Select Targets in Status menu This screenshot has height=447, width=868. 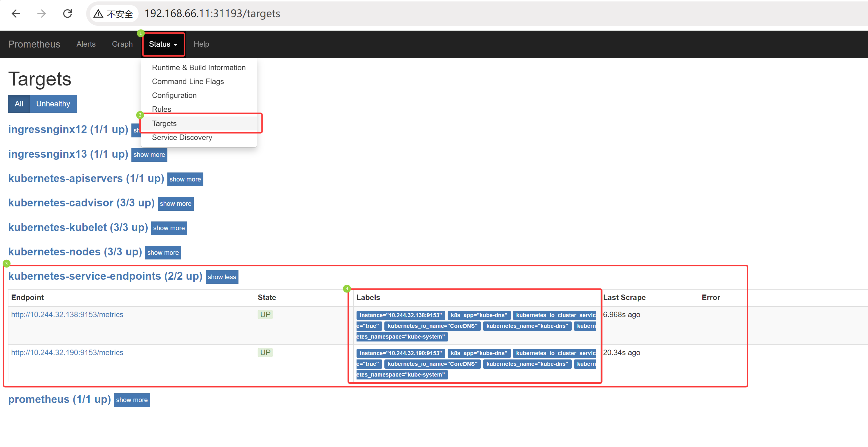coord(164,123)
